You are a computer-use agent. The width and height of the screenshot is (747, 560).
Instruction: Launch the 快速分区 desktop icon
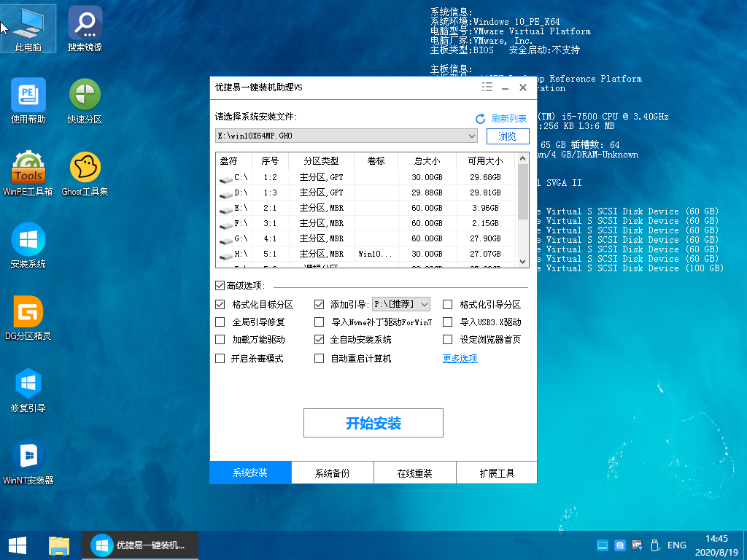(x=85, y=101)
